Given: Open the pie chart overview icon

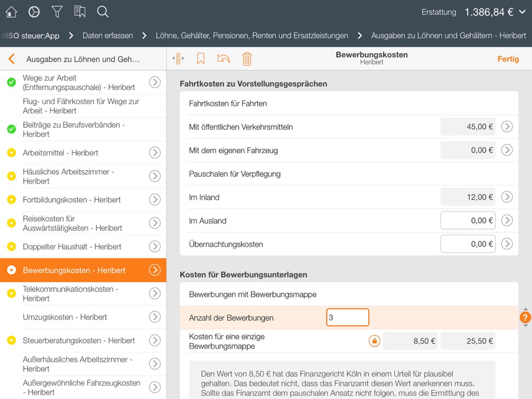Looking at the screenshot, I should point(34,12).
